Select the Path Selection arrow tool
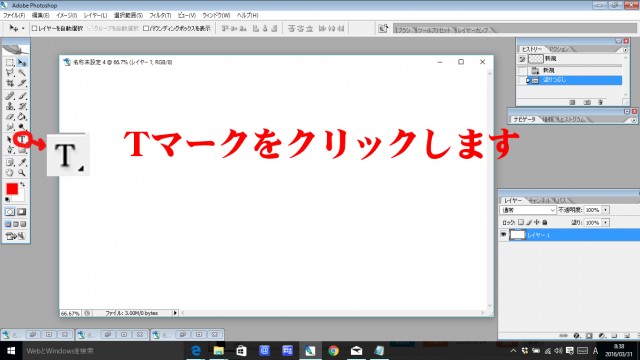Image resolution: width=640 pixels, height=360 pixels. 10,140
